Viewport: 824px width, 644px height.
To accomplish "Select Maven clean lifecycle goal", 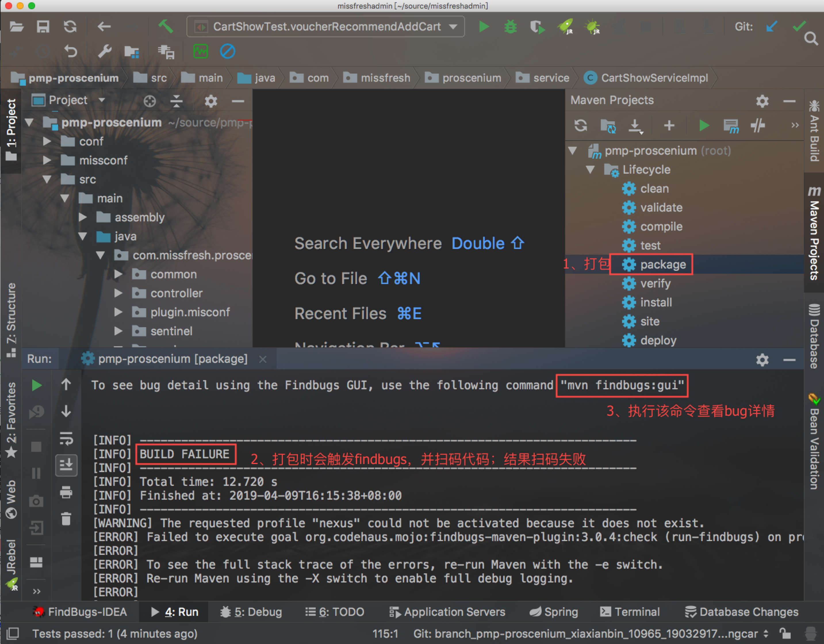I will pos(645,189).
